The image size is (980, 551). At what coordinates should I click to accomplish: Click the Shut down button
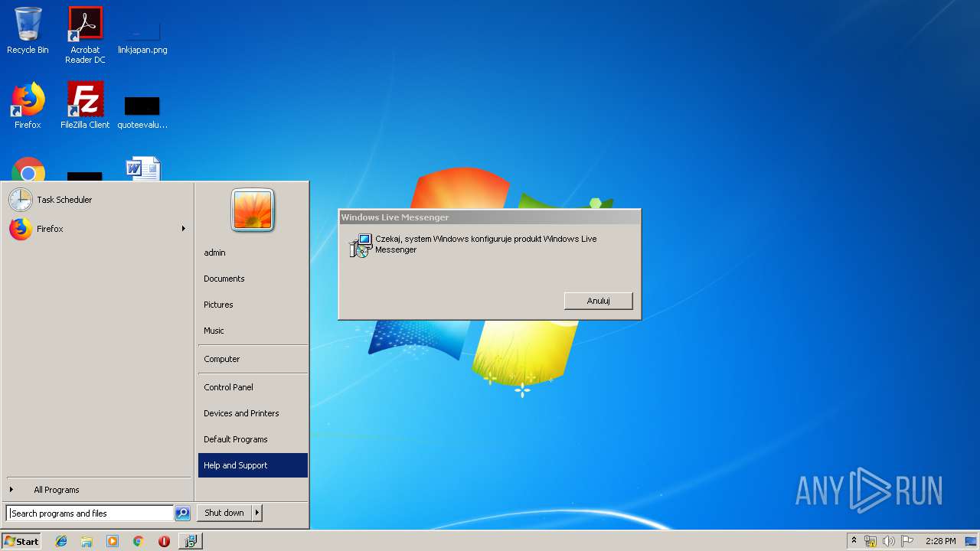click(x=224, y=513)
